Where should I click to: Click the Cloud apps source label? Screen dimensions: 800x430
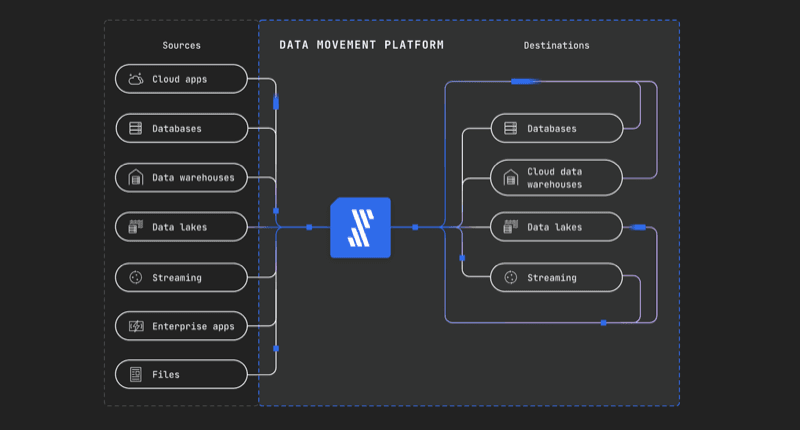(x=181, y=79)
